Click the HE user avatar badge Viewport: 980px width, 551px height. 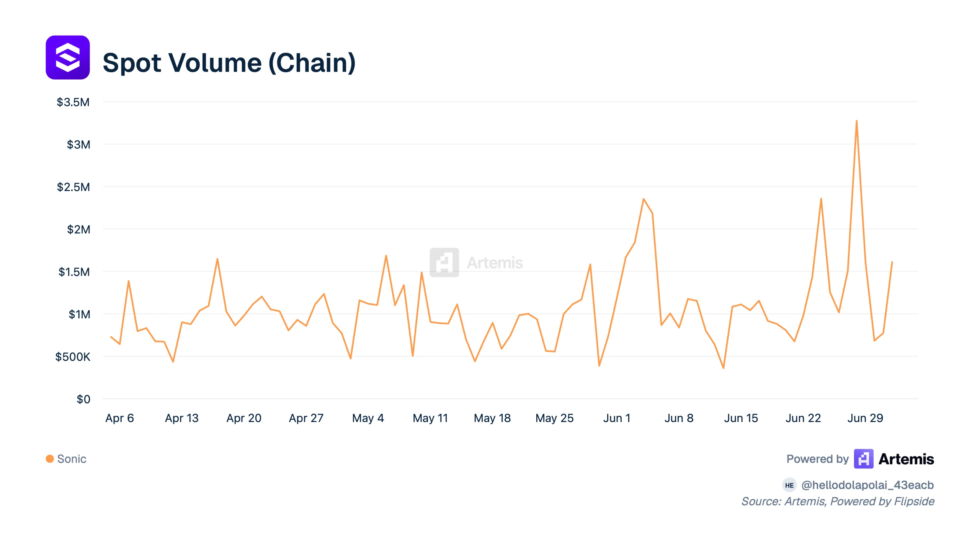(789, 485)
